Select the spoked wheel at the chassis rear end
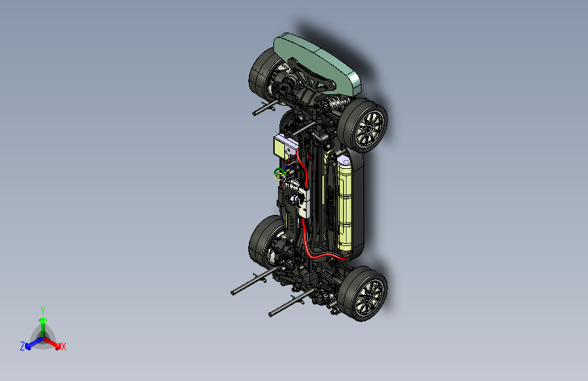The width and height of the screenshot is (588, 381). 363,294
